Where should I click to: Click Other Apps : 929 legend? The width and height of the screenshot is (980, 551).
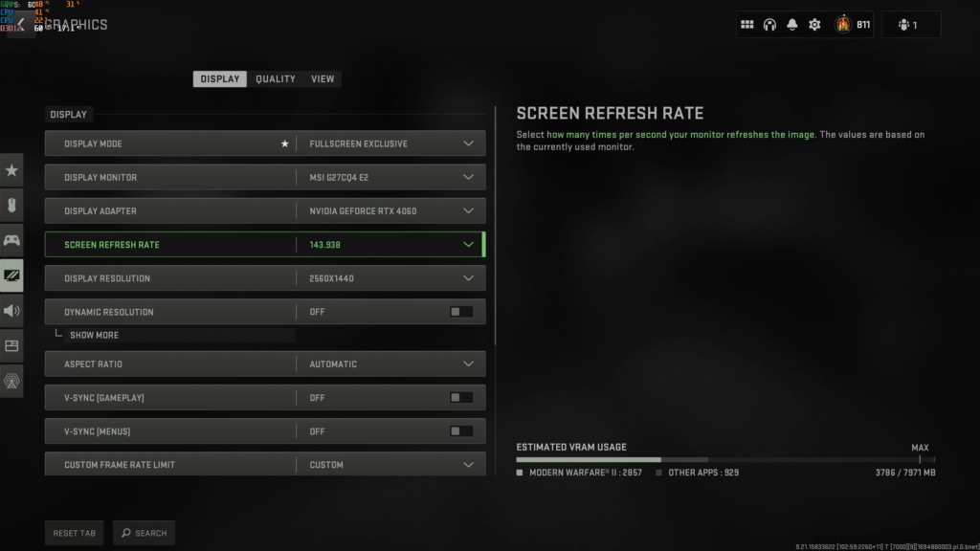click(698, 473)
